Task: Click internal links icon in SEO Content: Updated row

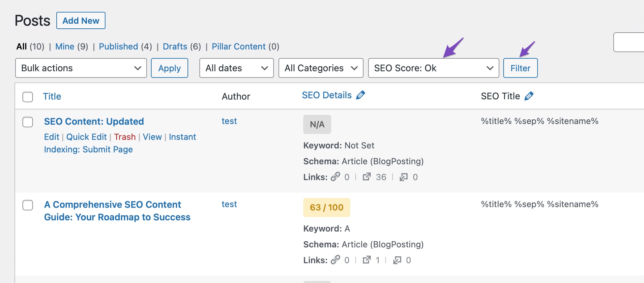Action: click(x=336, y=177)
